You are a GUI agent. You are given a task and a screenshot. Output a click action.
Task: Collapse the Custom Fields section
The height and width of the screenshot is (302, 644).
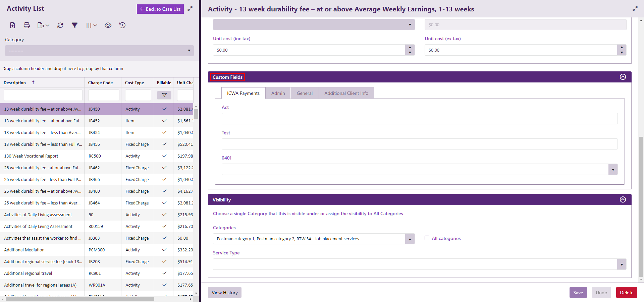click(623, 77)
